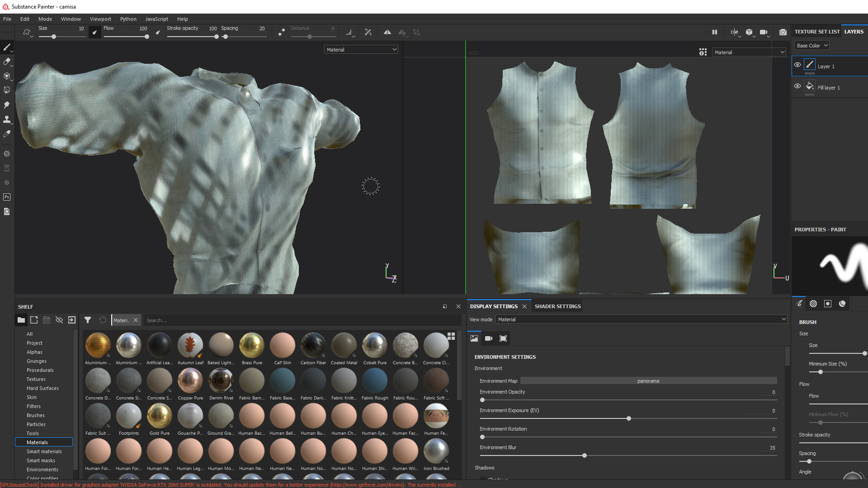The image size is (868, 488).
Task: Toggle Flow pen pressure button
Action: pos(158,32)
